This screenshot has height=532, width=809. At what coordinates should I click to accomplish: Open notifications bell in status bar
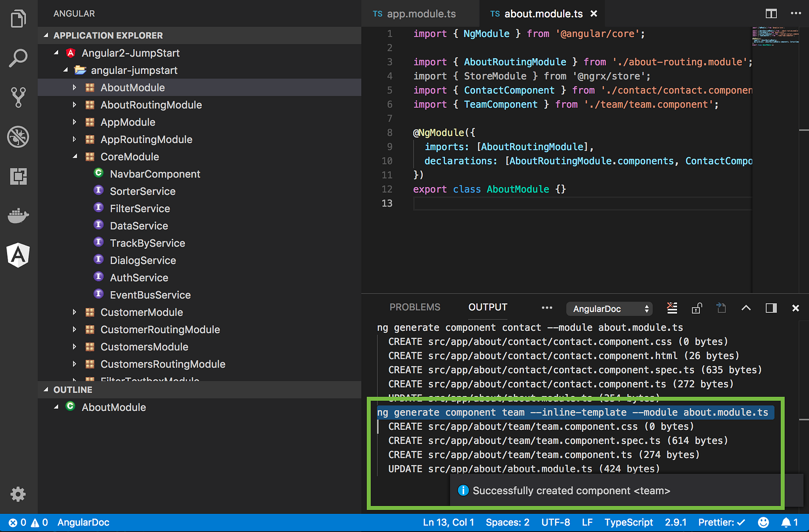789,522
